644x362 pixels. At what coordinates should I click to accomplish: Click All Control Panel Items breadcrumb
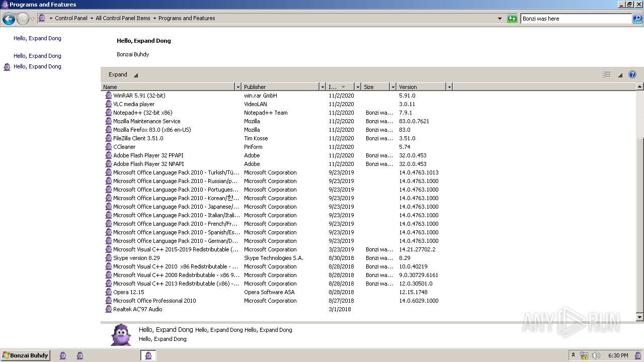pyautogui.click(x=123, y=18)
